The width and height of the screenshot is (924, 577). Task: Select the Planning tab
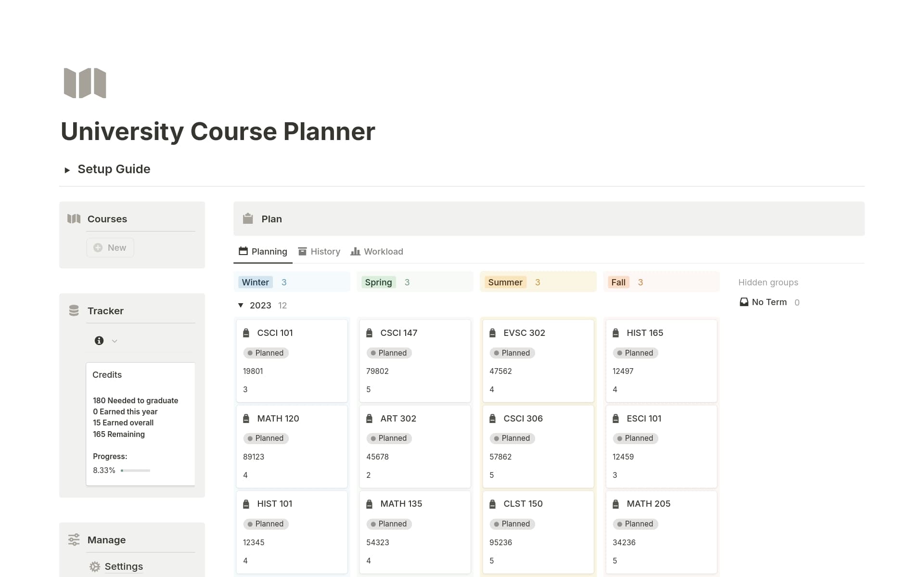[x=263, y=252]
